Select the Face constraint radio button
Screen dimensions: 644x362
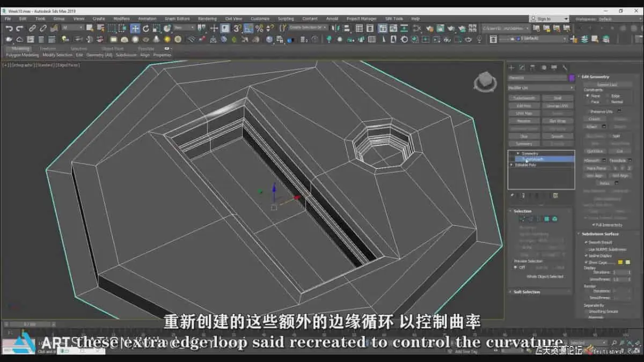587,101
